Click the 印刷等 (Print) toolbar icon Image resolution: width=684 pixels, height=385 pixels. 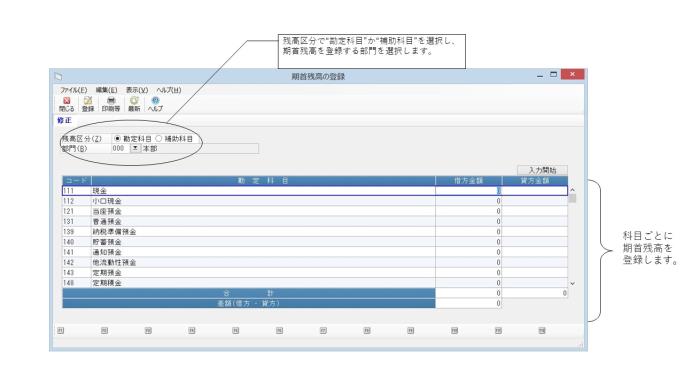[111, 104]
